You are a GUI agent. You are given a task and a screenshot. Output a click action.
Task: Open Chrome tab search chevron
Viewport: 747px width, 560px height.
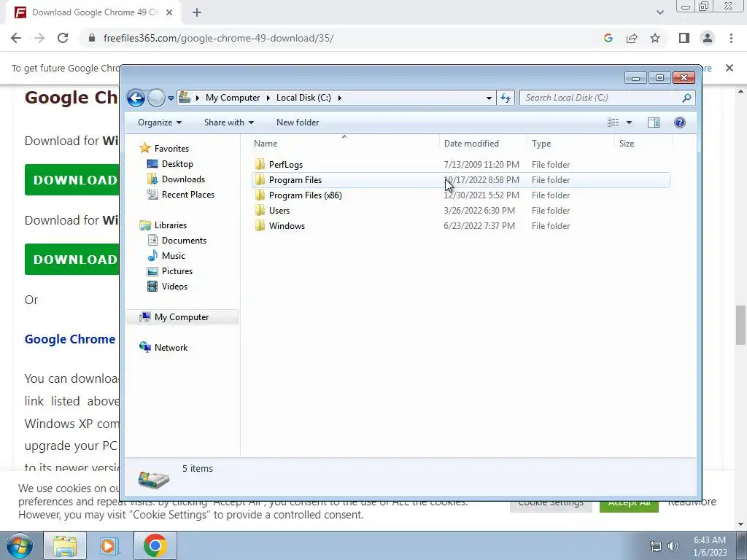[659, 12]
